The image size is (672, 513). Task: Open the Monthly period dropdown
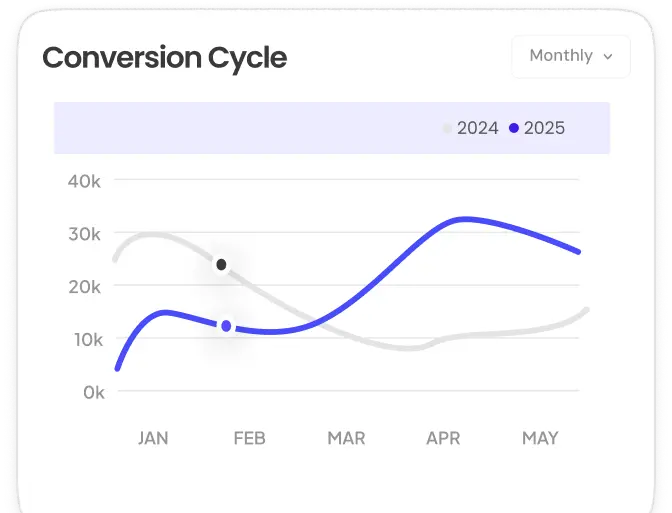tap(570, 56)
